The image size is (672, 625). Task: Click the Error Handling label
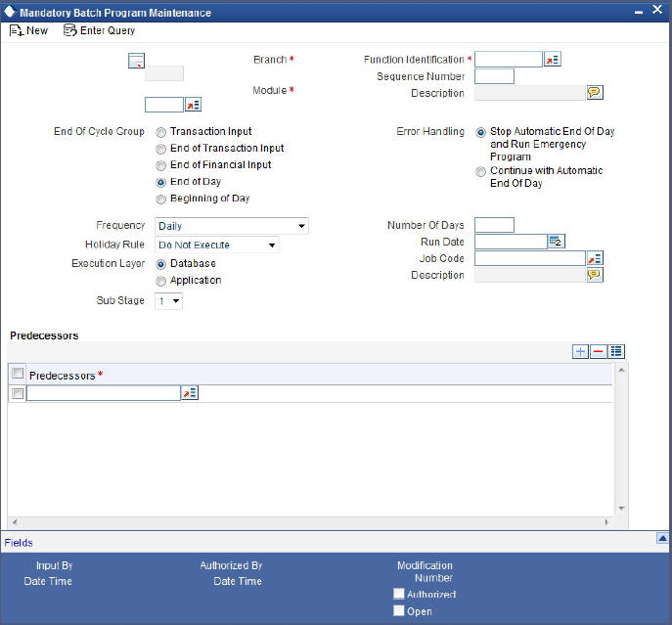pos(430,131)
